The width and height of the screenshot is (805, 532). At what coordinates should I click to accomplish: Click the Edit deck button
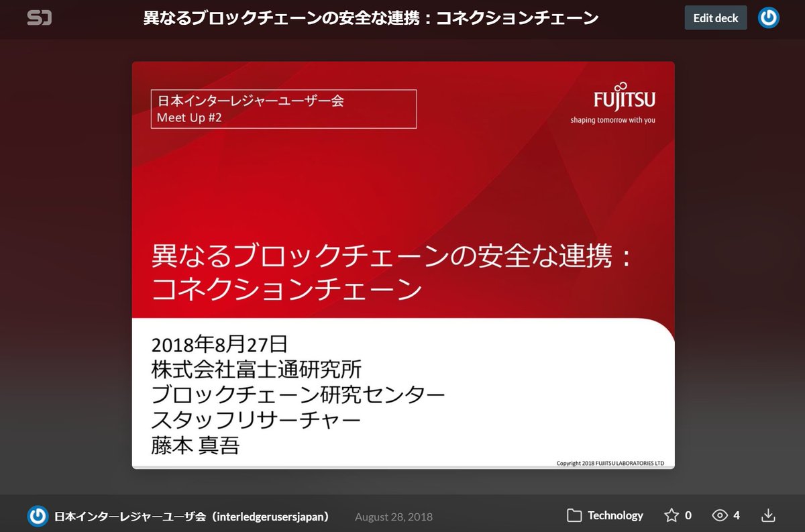click(x=715, y=17)
